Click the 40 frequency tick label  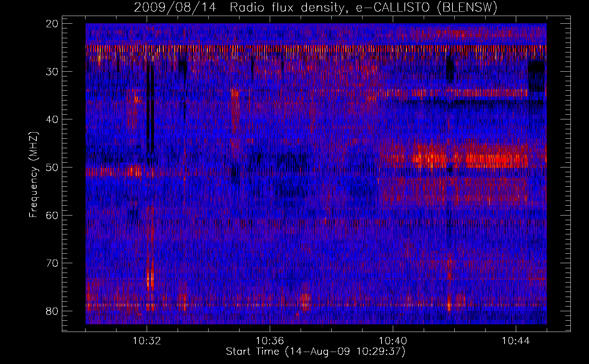click(52, 119)
